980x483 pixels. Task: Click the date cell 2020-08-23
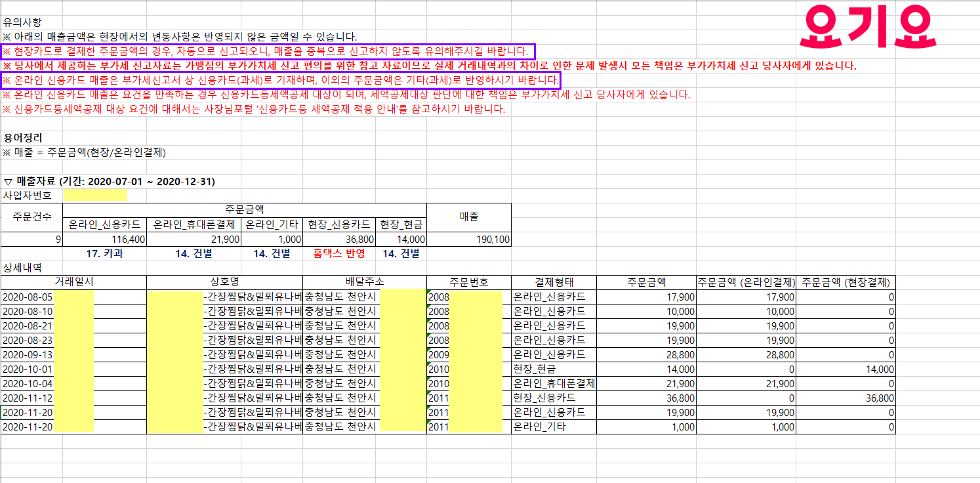(x=73, y=340)
